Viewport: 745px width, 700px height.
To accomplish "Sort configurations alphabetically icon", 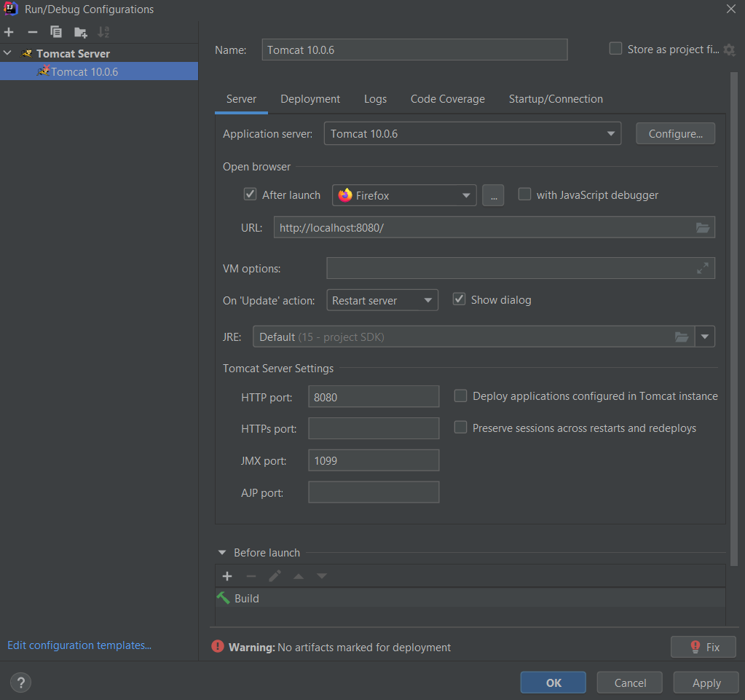I will tap(103, 32).
